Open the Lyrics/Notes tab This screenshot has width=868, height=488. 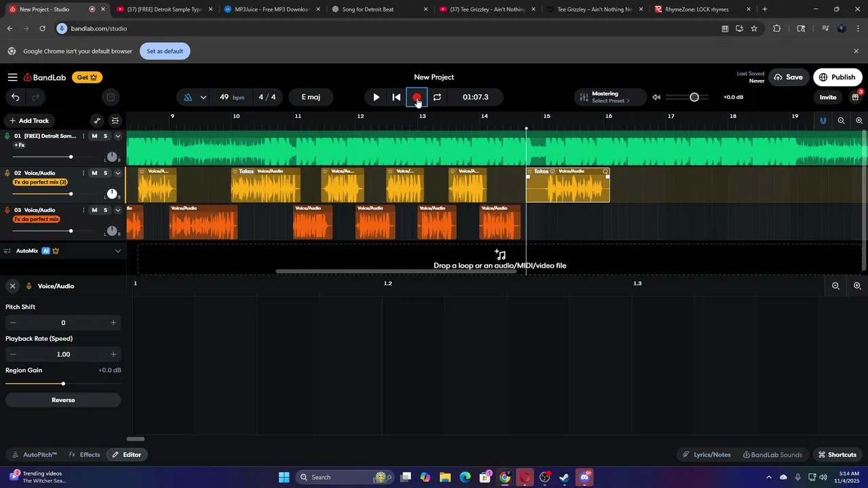coord(707,455)
